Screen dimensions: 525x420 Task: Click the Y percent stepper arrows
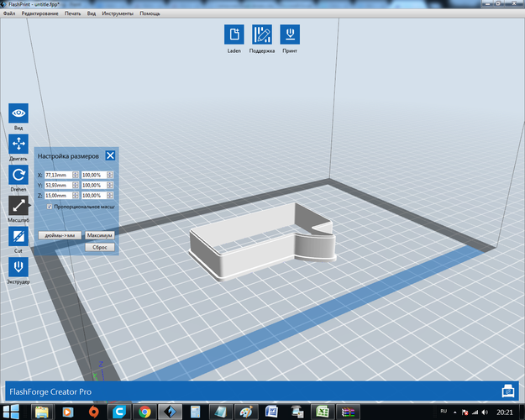[110, 185]
